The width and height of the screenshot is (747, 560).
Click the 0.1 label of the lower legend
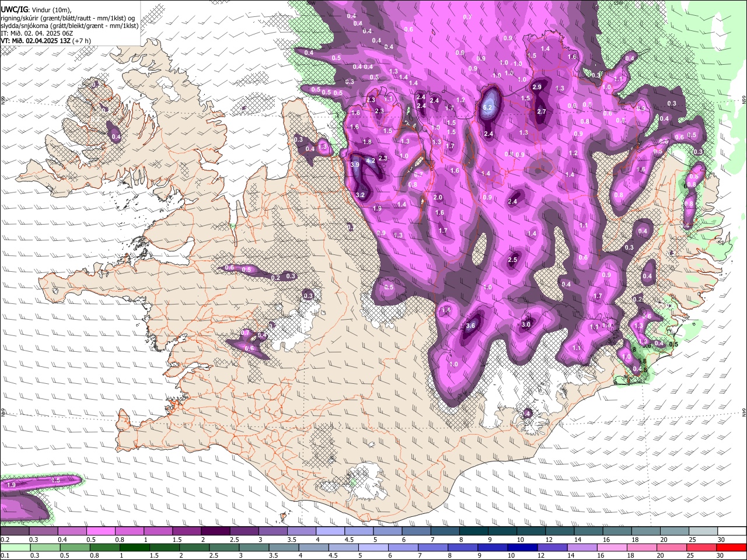pyautogui.click(x=5, y=556)
